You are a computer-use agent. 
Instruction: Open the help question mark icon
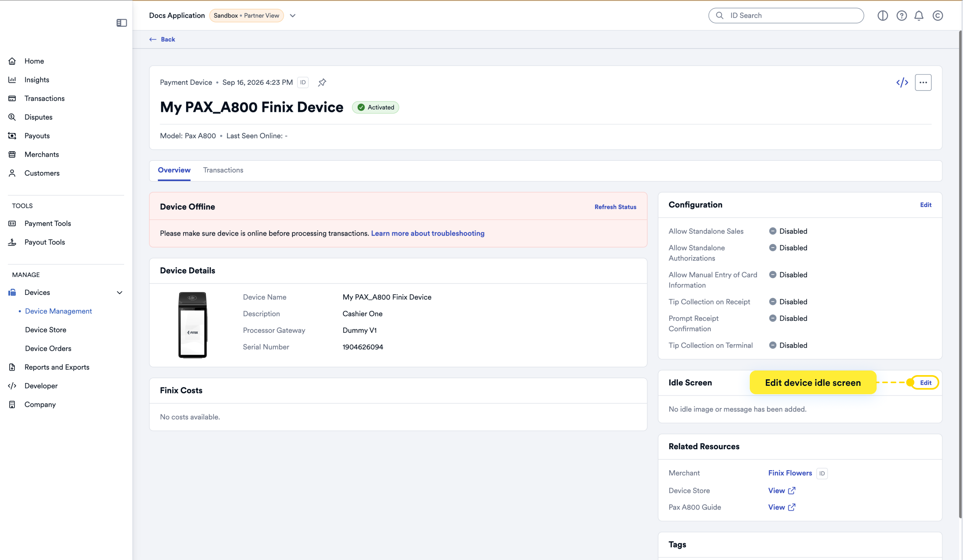pyautogui.click(x=901, y=16)
